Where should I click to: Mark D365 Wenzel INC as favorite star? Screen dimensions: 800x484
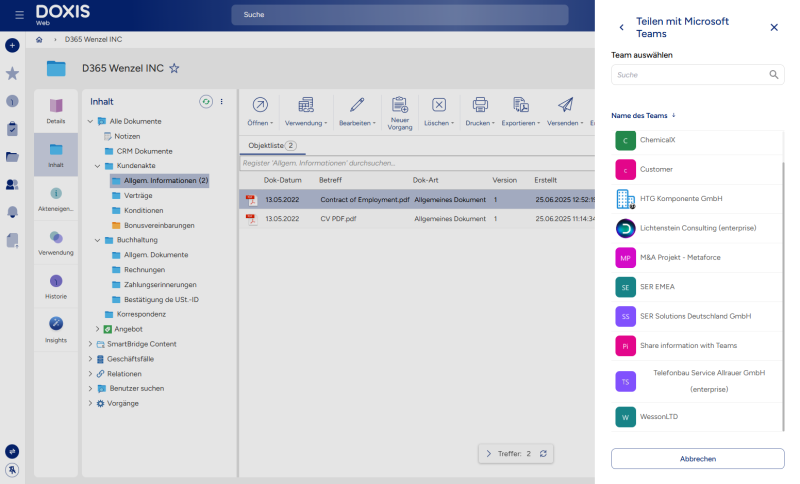pos(174,68)
